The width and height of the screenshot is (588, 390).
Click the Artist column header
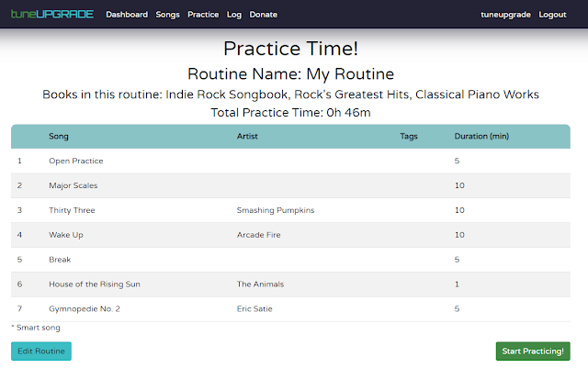(247, 137)
